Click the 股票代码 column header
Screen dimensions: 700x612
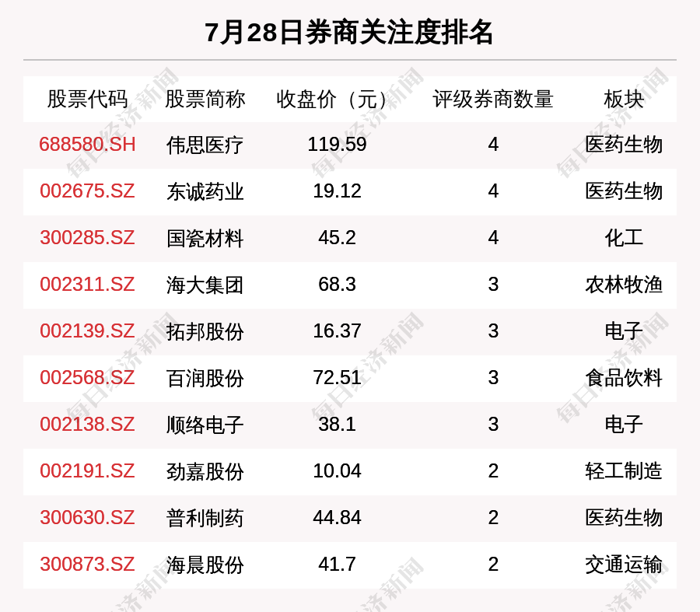click(87, 100)
